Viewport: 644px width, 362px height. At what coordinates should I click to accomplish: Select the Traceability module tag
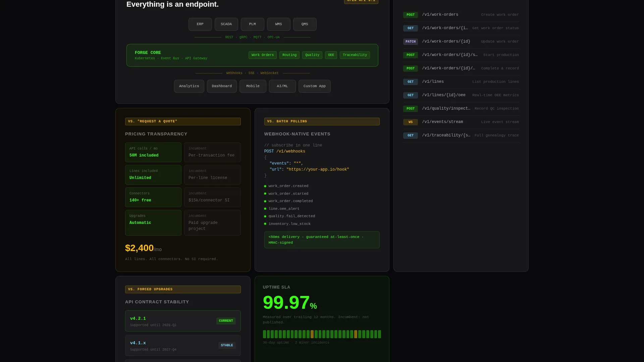click(355, 55)
